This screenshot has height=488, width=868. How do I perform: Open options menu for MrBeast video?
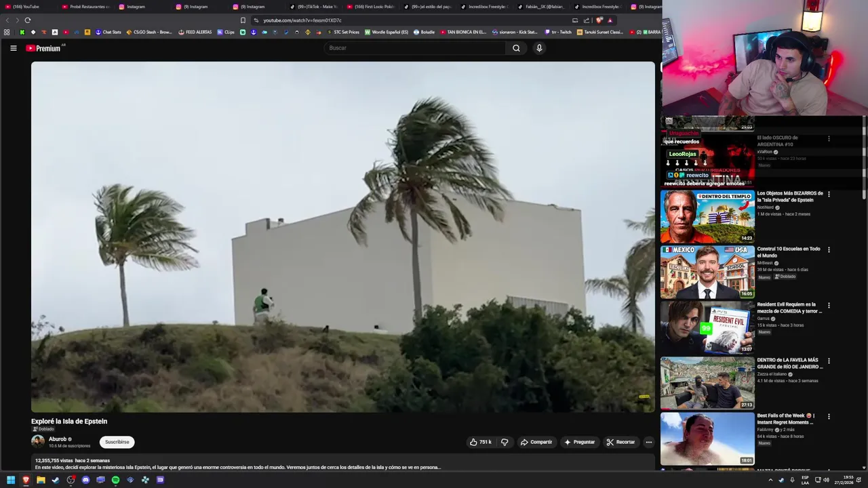click(x=829, y=249)
